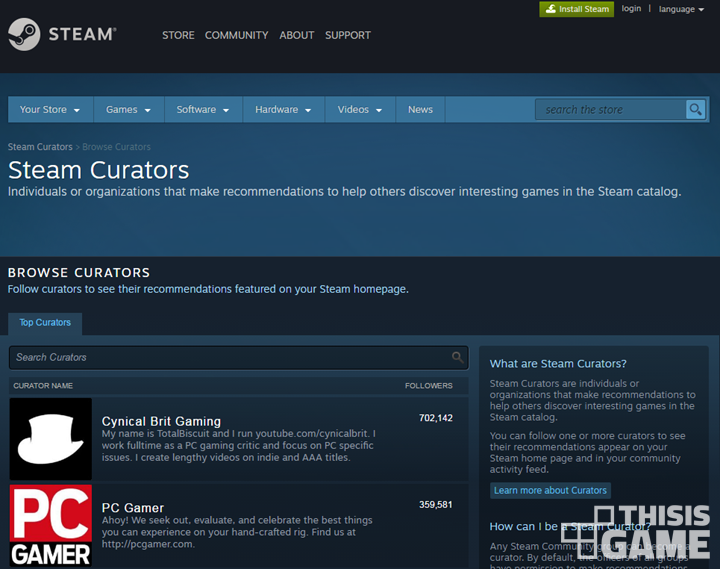Open PC Gamer logo avatar
This screenshot has width=720, height=569.
click(x=51, y=525)
